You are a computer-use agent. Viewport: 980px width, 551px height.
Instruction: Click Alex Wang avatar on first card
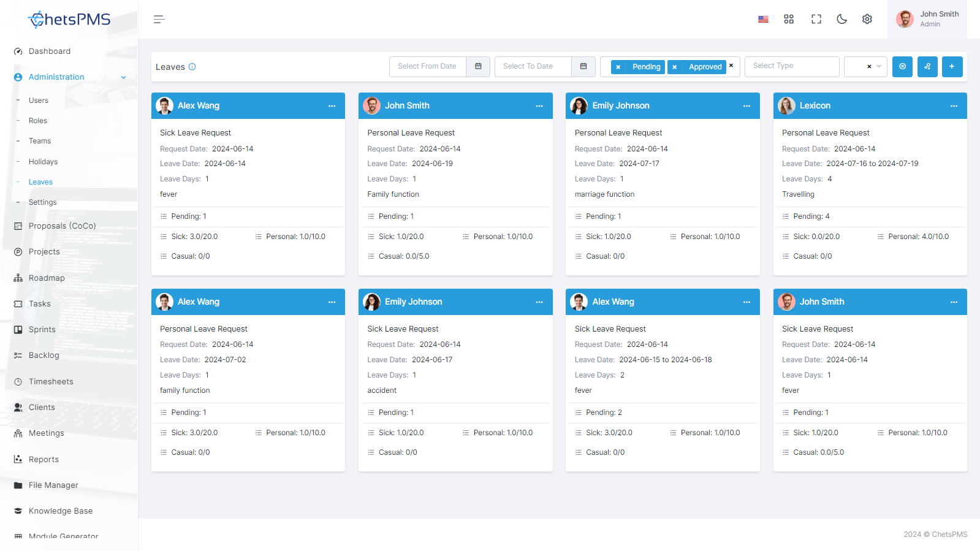pos(164,106)
